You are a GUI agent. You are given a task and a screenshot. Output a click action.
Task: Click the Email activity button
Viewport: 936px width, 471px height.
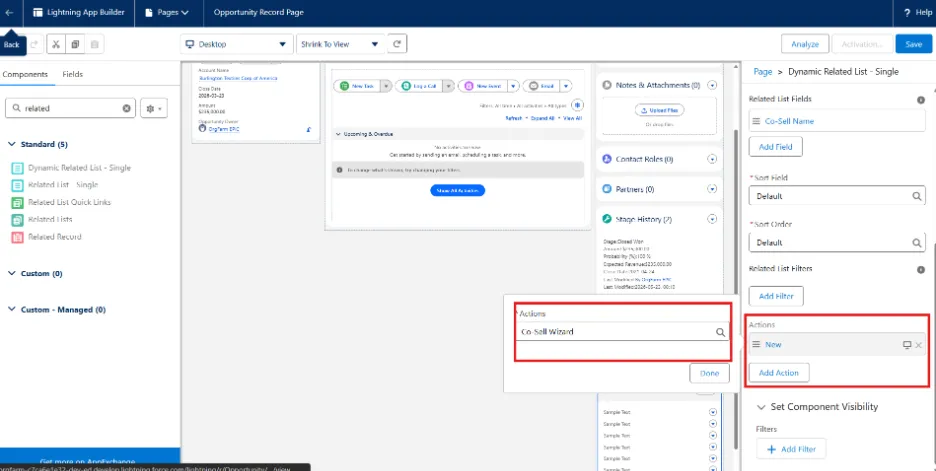pyautogui.click(x=541, y=86)
